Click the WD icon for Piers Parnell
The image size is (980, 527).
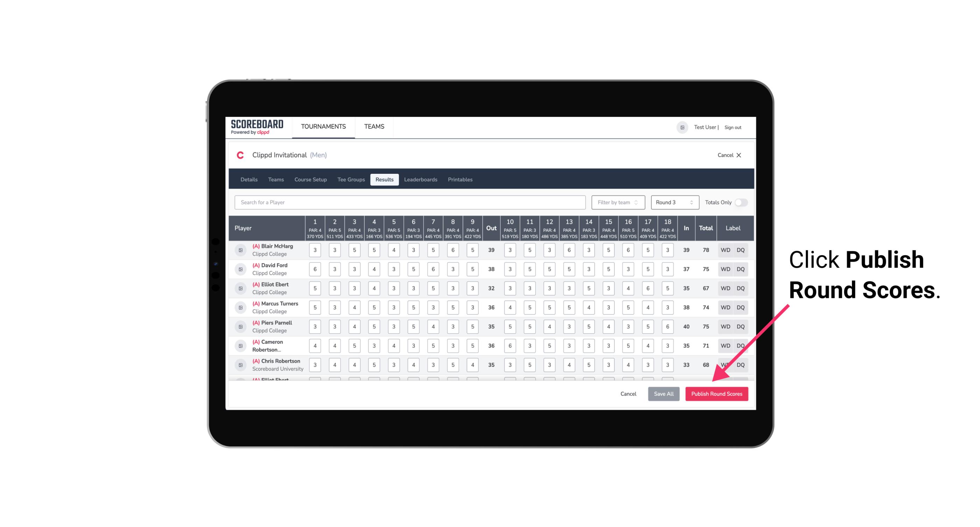pyautogui.click(x=726, y=326)
